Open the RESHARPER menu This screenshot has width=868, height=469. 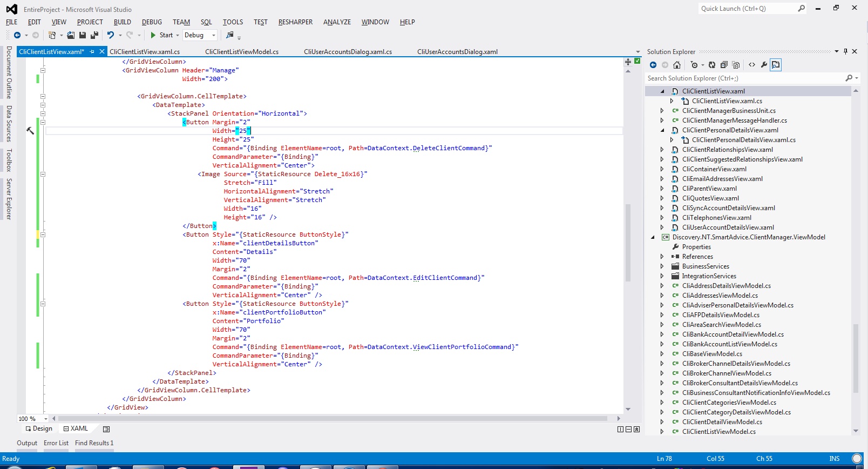click(295, 22)
